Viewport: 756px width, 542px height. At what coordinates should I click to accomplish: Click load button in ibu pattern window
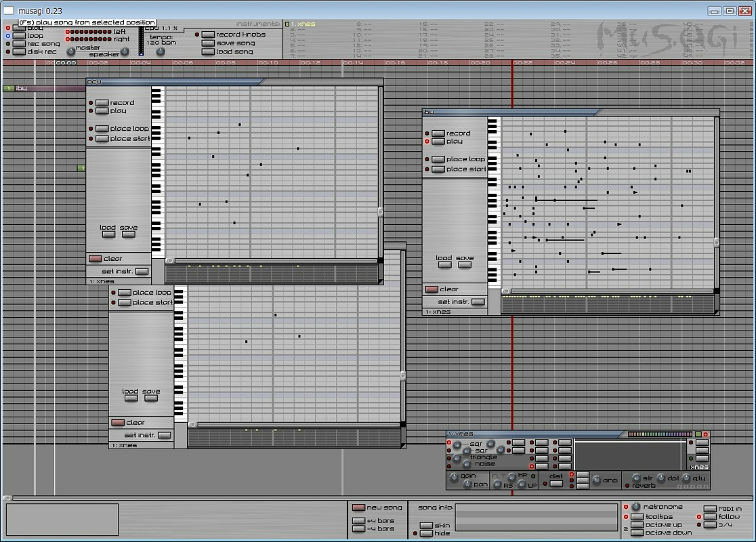pos(444,265)
